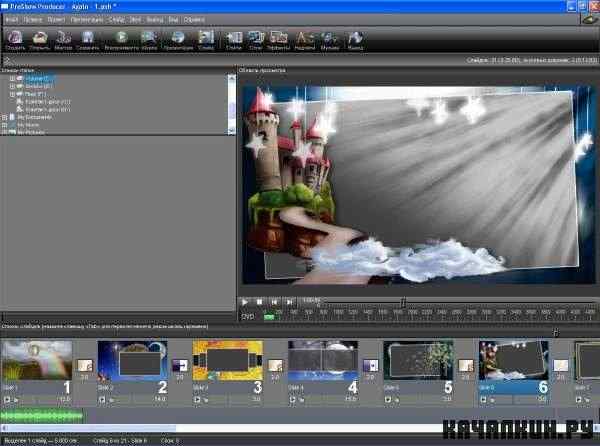Select the My Documents folder in tree
The height and width of the screenshot is (446, 600).
34,117
